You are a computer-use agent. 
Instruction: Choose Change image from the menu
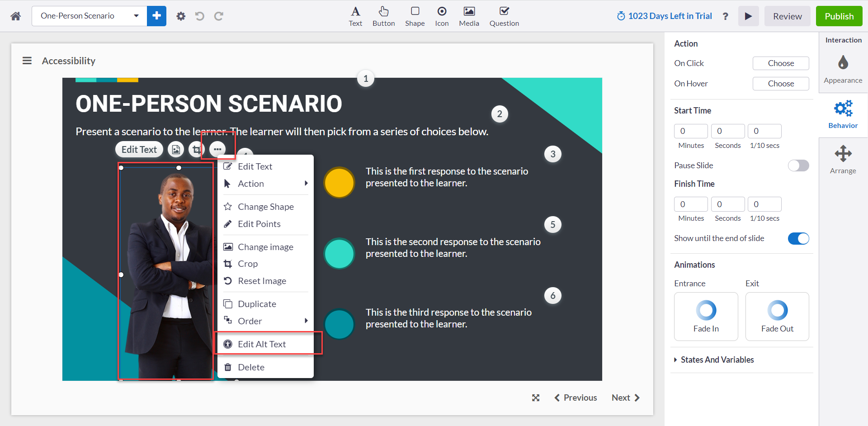[x=265, y=247]
